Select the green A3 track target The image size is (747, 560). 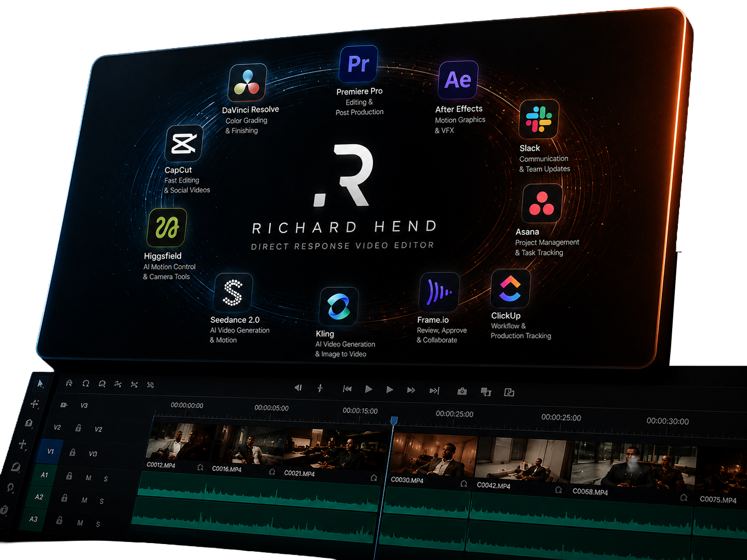(33, 519)
